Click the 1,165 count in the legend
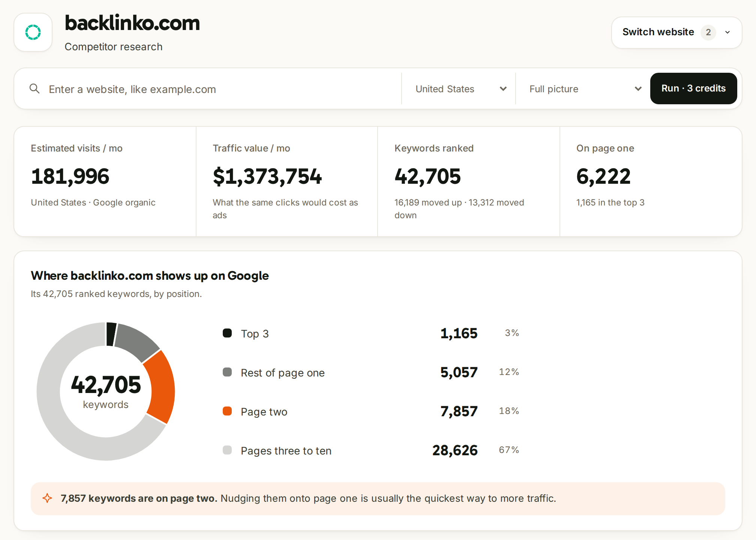Screen dimensions: 756x540 [x=459, y=333]
